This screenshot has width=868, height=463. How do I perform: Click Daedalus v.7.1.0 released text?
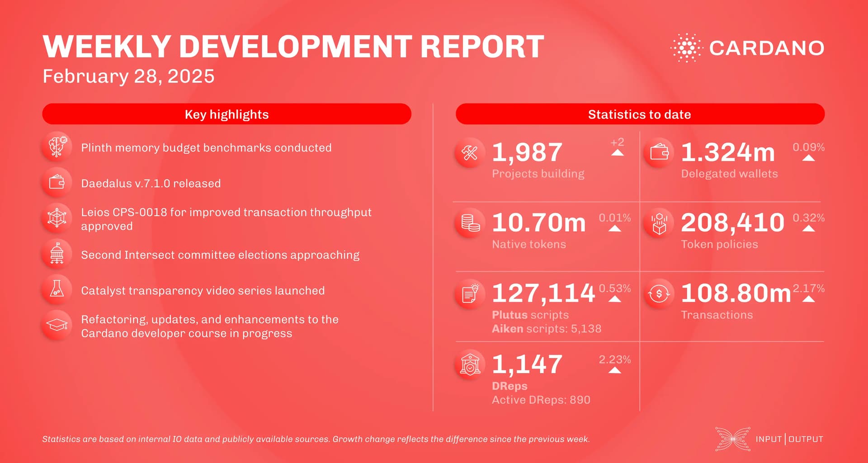pos(151,184)
